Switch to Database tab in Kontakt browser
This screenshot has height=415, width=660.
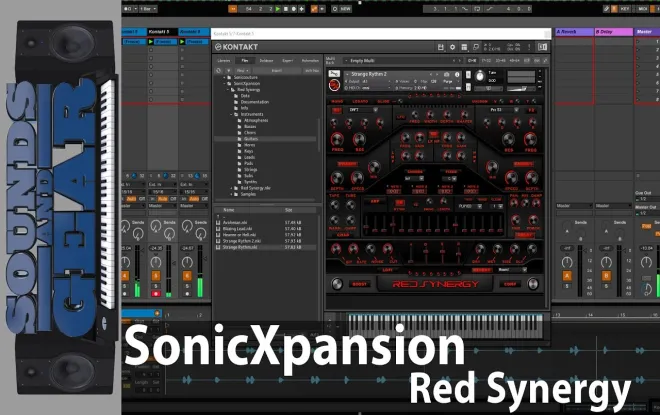(x=266, y=61)
